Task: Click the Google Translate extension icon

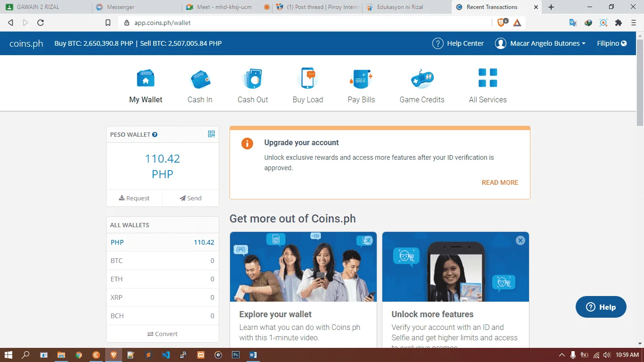Action: tap(573, 23)
